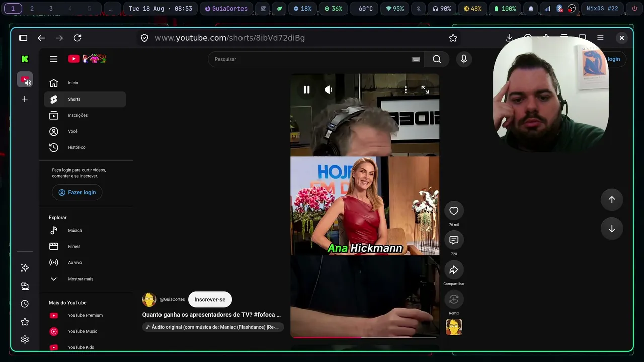The width and height of the screenshot is (644, 362).
Task: Go to YouTube home via logo
Action: (x=87, y=59)
